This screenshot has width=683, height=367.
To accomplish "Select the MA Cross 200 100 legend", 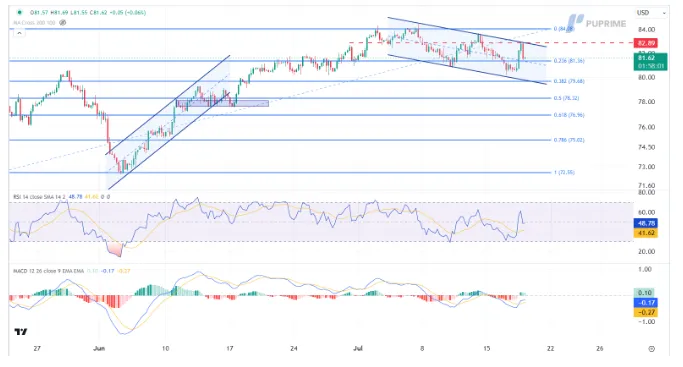I will coord(34,23).
